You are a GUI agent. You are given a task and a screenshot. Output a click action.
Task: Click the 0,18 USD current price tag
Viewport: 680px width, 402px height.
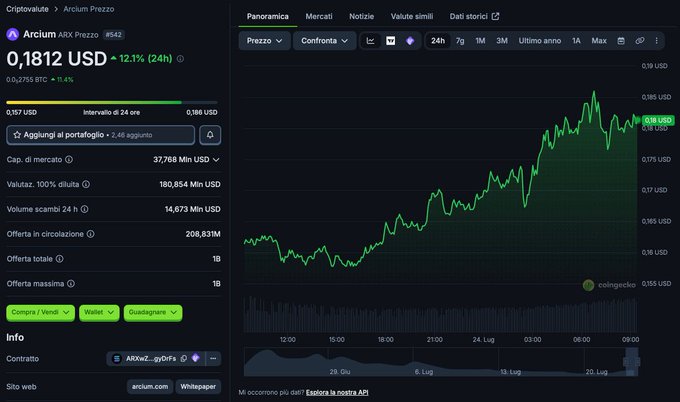(658, 120)
